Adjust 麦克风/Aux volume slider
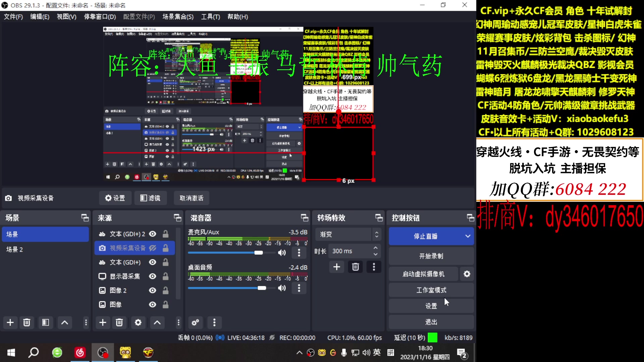The width and height of the screenshot is (644, 362). (x=258, y=253)
